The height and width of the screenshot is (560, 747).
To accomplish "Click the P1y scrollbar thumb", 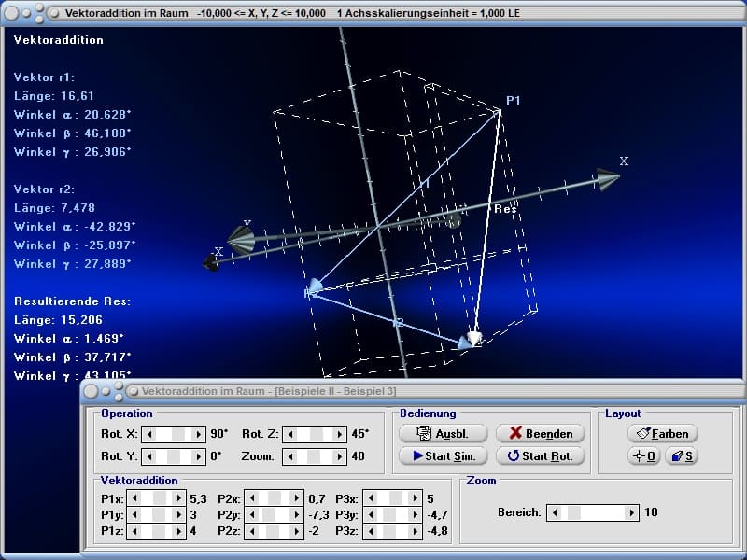I will tap(159, 514).
